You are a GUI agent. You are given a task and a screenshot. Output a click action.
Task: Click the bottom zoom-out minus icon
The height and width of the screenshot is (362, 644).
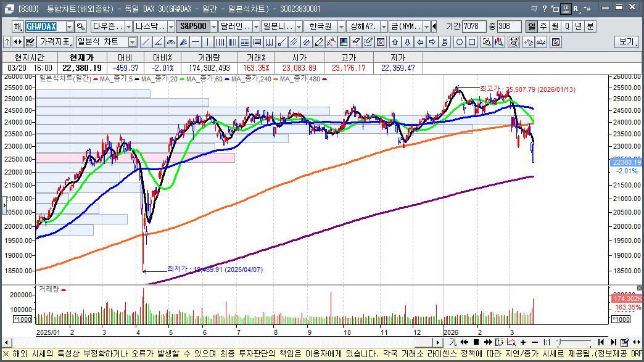(534, 342)
